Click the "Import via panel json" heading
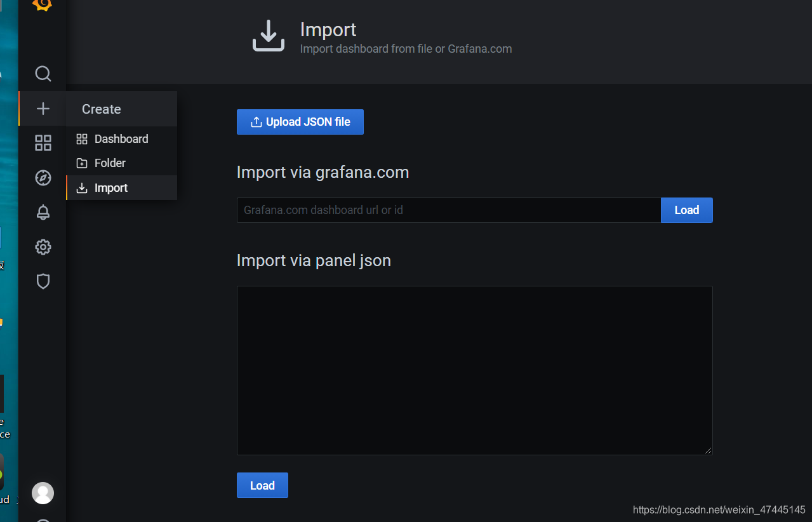The width and height of the screenshot is (812, 522). tap(314, 260)
